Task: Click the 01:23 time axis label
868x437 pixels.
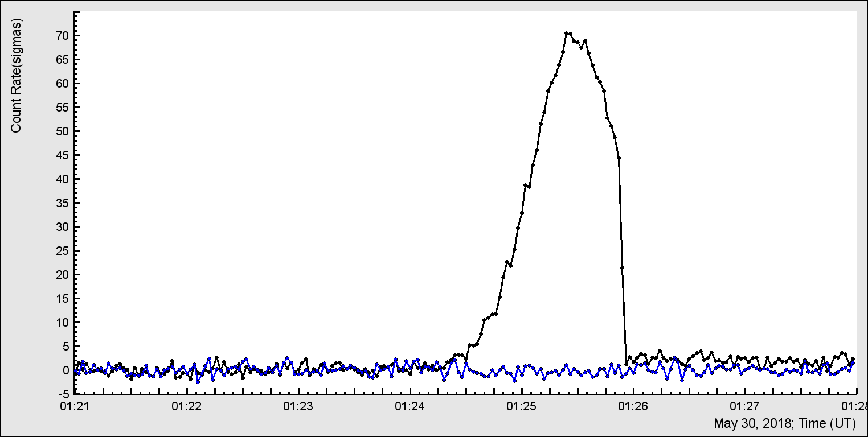Action: click(298, 406)
